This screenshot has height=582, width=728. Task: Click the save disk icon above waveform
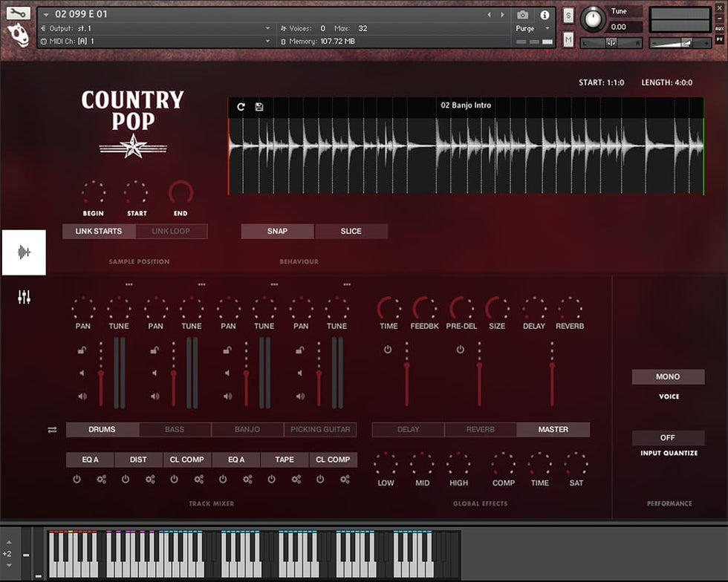[259, 107]
